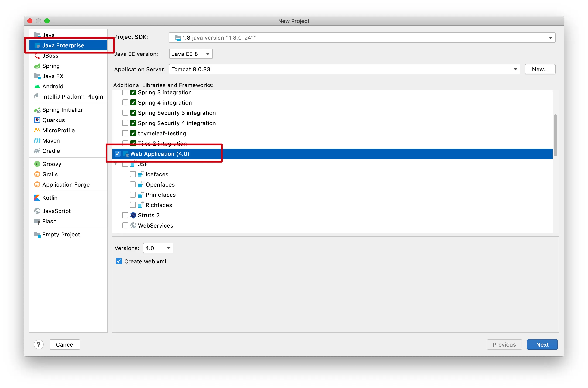Enable Spring Security 3 integration checkbox

click(125, 113)
